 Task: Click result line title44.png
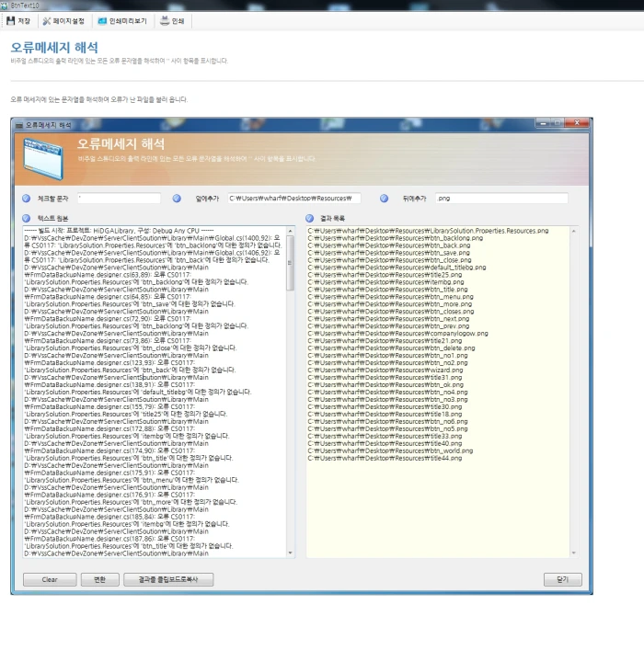pyautogui.click(x=385, y=458)
